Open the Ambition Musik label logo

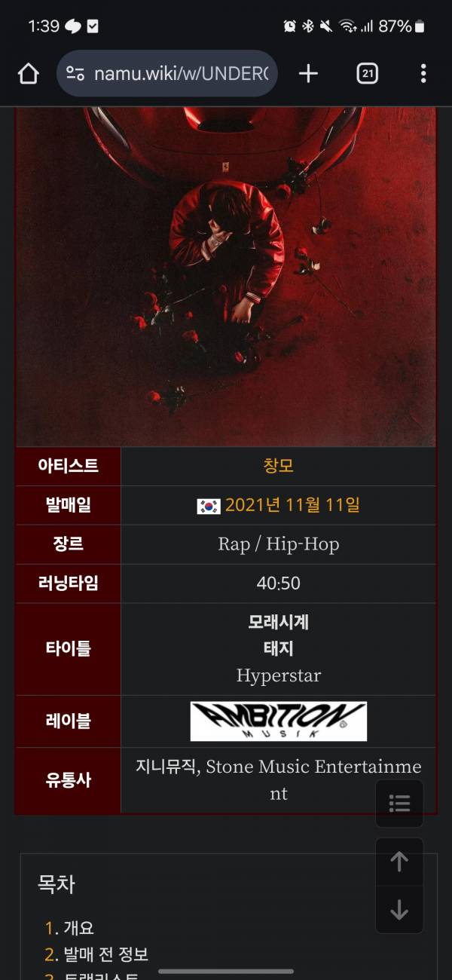click(x=278, y=721)
